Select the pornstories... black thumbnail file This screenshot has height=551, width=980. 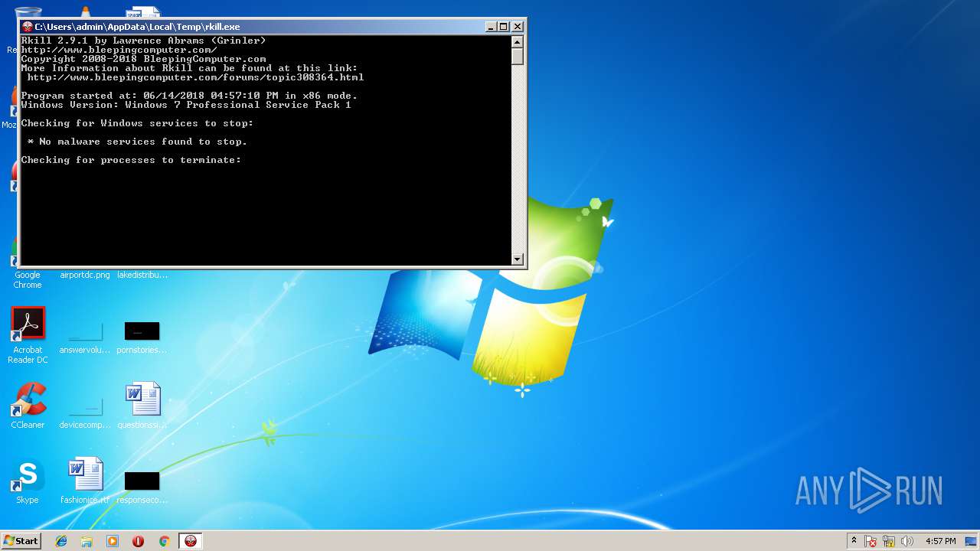pos(142,331)
